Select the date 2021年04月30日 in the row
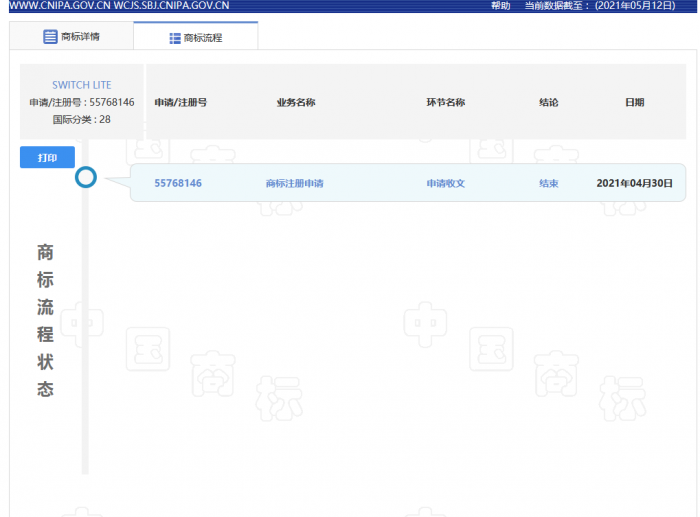Viewport: 700px width, 517px height. click(634, 183)
